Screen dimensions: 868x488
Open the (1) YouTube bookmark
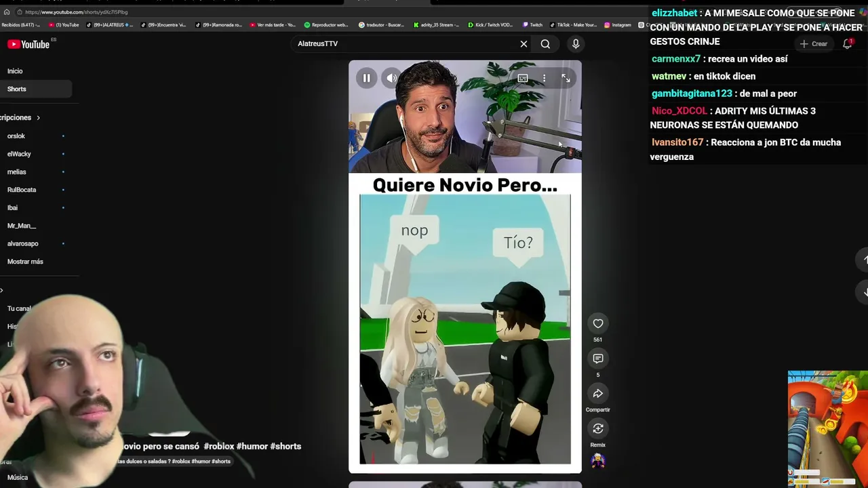pos(64,25)
